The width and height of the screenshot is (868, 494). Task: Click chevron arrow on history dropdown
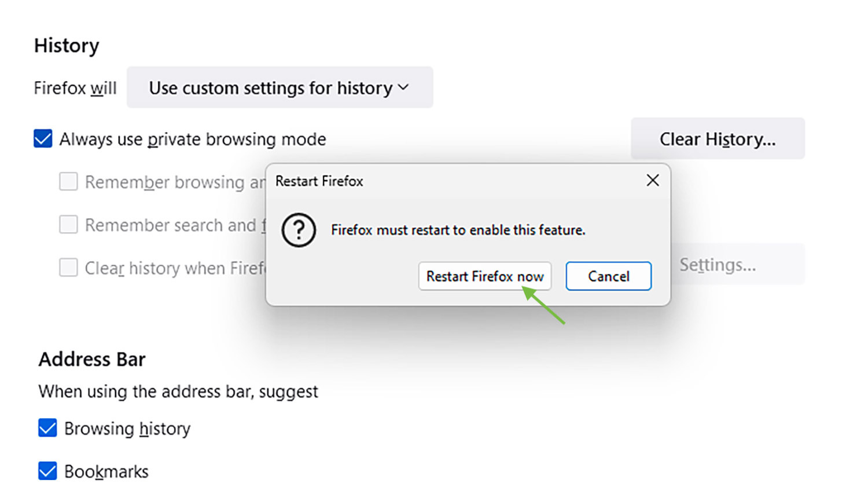click(x=404, y=87)
